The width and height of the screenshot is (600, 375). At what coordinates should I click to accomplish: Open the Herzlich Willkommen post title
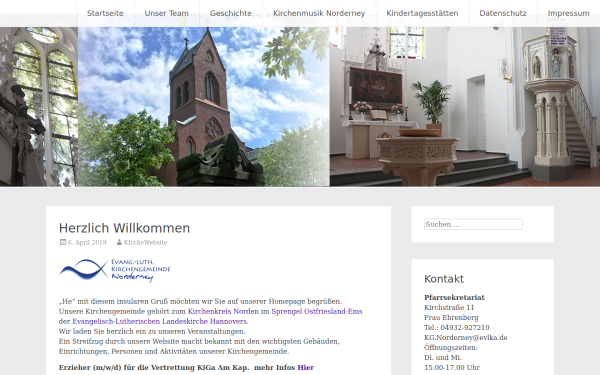click(x=124, y=228)
